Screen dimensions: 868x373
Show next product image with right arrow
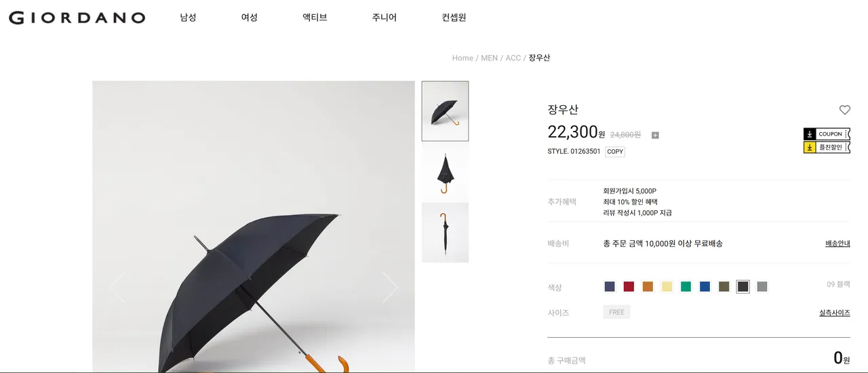point(390,288)
